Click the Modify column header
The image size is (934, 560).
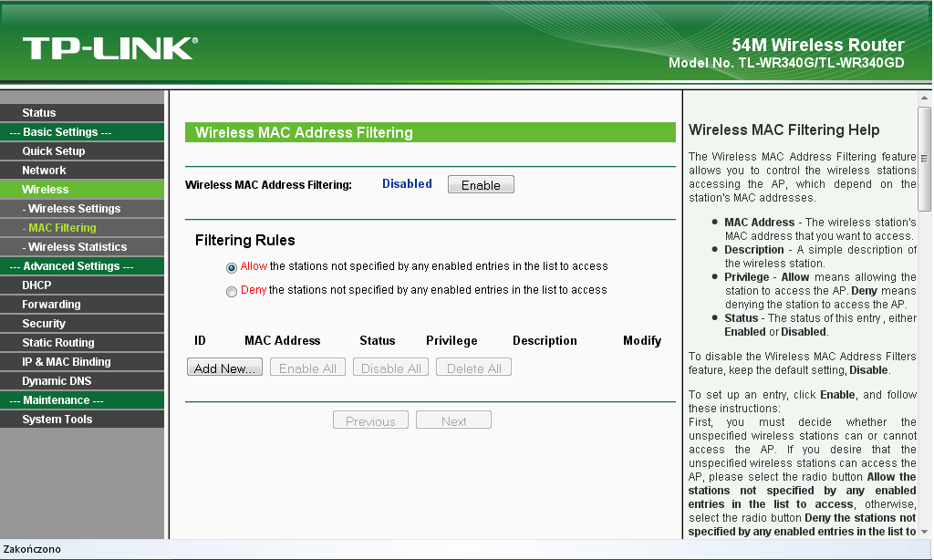coord(642,340)
